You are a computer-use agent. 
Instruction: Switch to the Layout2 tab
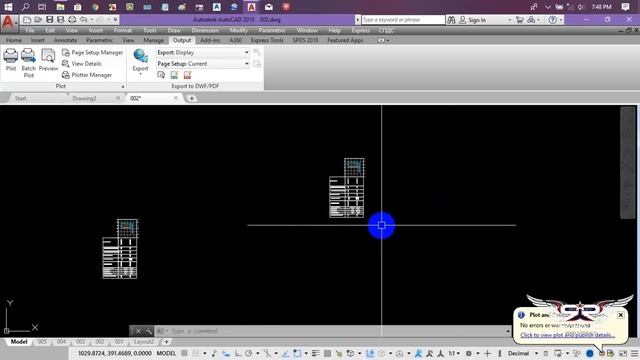144,342
